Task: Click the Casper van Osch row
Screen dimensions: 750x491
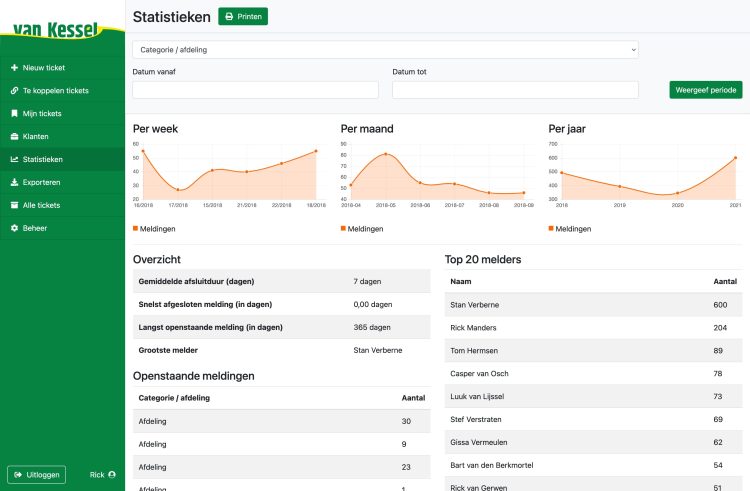Action: pyautogui.click(x=594, y=374)
